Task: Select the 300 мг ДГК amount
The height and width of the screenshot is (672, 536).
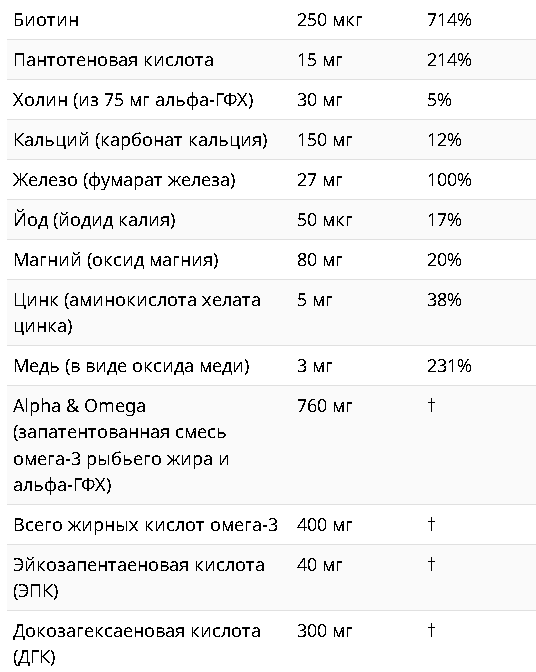Action: tap(324, 631)
